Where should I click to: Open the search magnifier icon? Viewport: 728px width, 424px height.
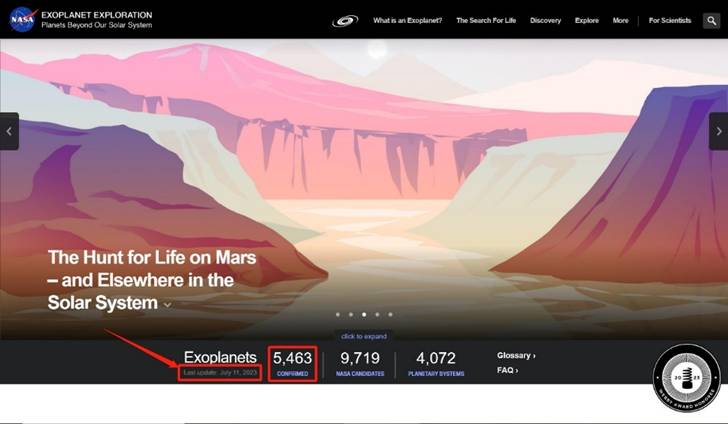[711, 20]
